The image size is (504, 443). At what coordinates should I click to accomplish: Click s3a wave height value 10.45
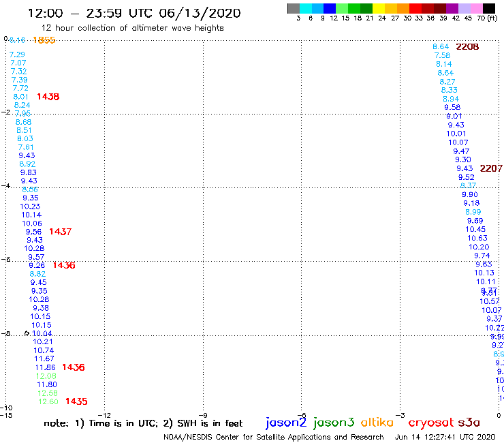pos(475,229)
